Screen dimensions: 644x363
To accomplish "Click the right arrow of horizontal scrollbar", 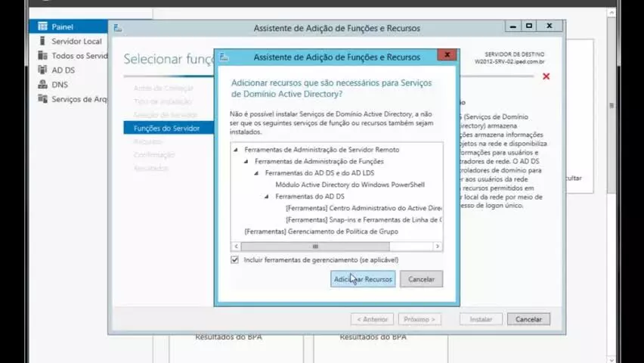I will pyautogui.click(x=438, y=247).
